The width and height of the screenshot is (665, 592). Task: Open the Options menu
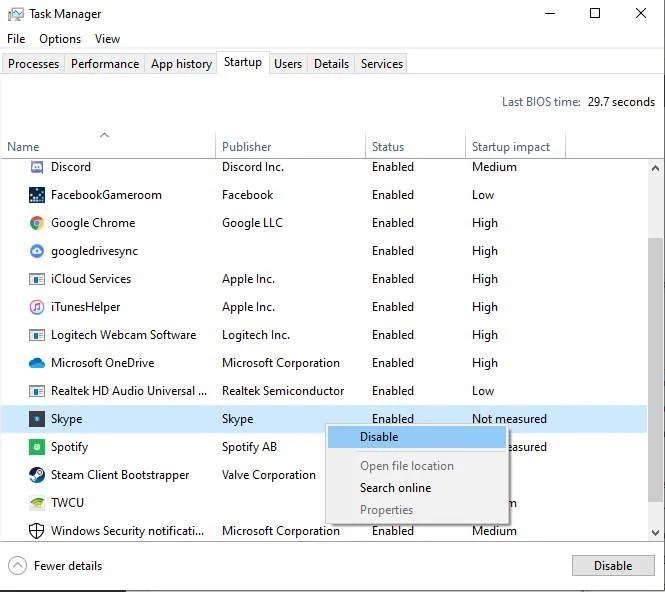(60, 39)
